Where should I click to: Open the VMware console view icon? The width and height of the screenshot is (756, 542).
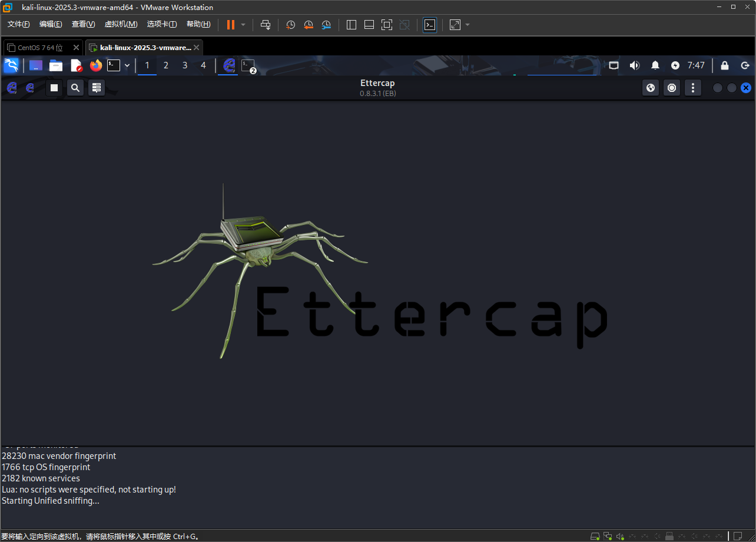click(x=430, y=24)
